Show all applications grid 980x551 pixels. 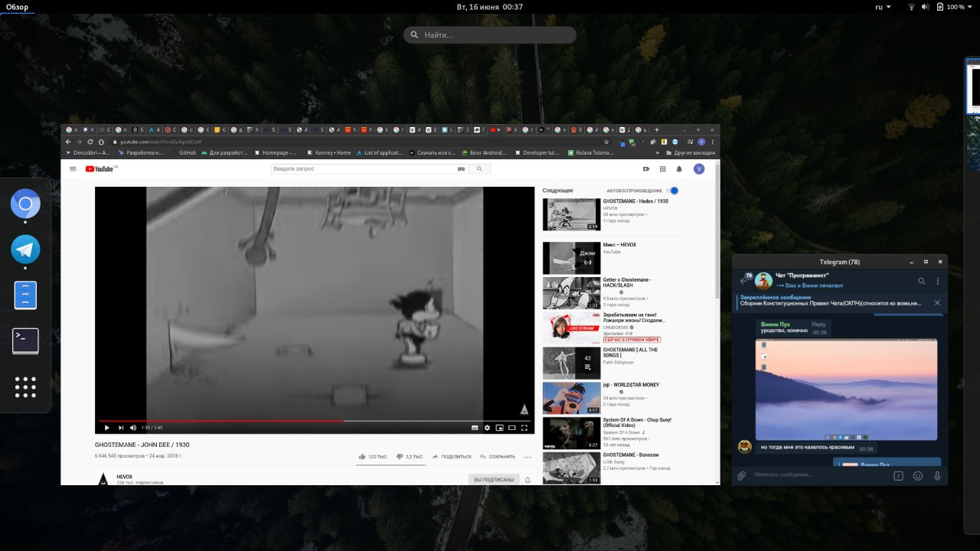pyautogui.click(x=25, y=387)
